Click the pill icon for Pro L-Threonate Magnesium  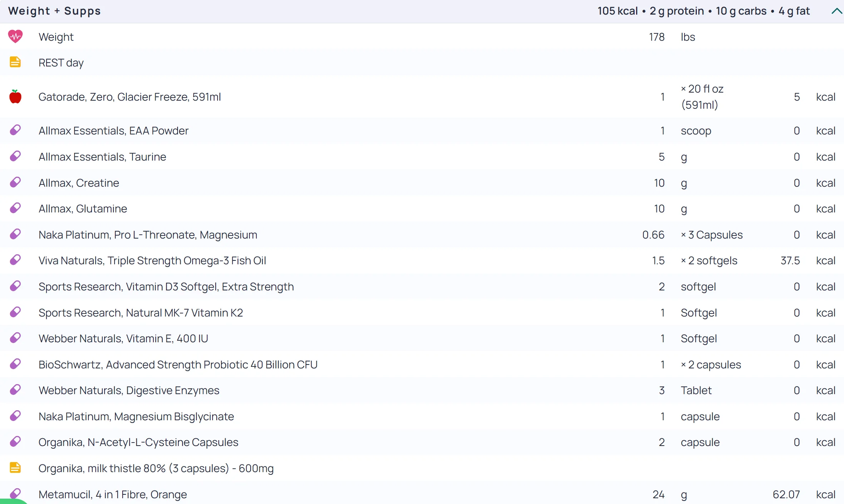[15, 234]
